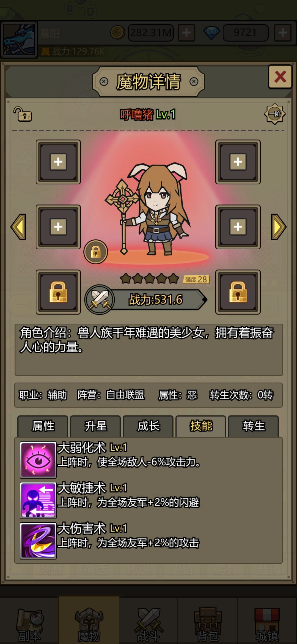Tap the five-star rating row
Image resolution: width=297 pixels, height=644 pixels.
[x=150, y=279]
